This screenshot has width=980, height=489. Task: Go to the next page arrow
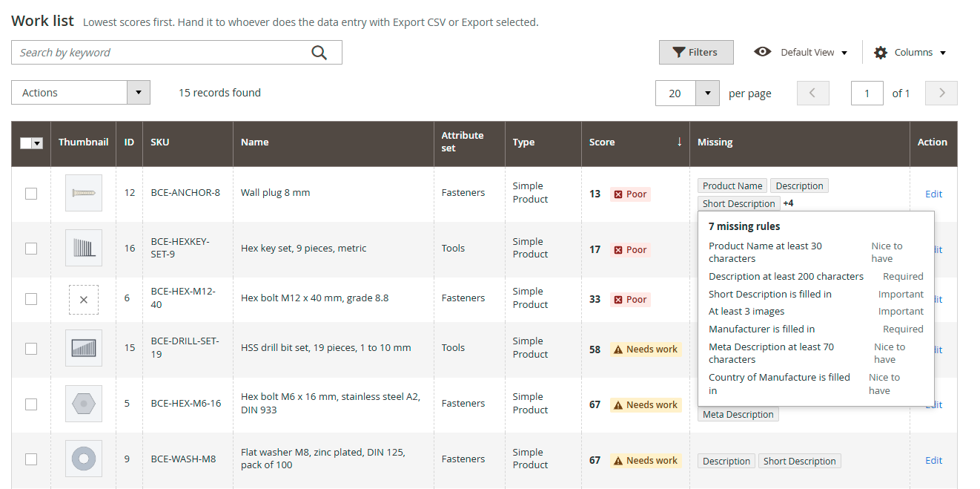pos(942,93)
